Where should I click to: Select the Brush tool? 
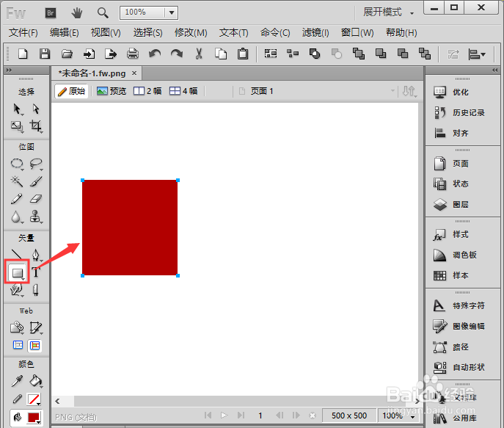coord(36,181)
